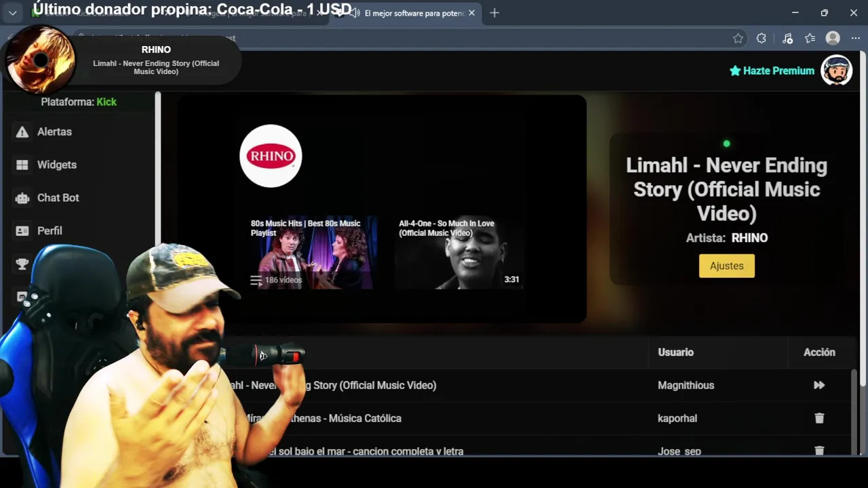
Task: Click the Chat Bot robot icon
Action: pyautogui.click(x=22, y=198)
